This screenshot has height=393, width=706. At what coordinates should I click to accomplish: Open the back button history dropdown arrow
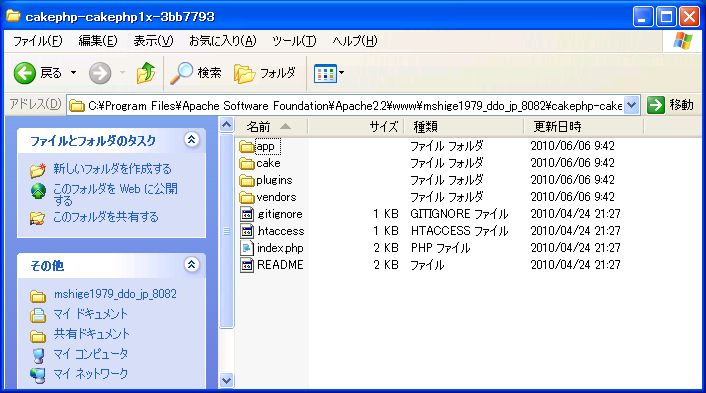coord(73,73)
